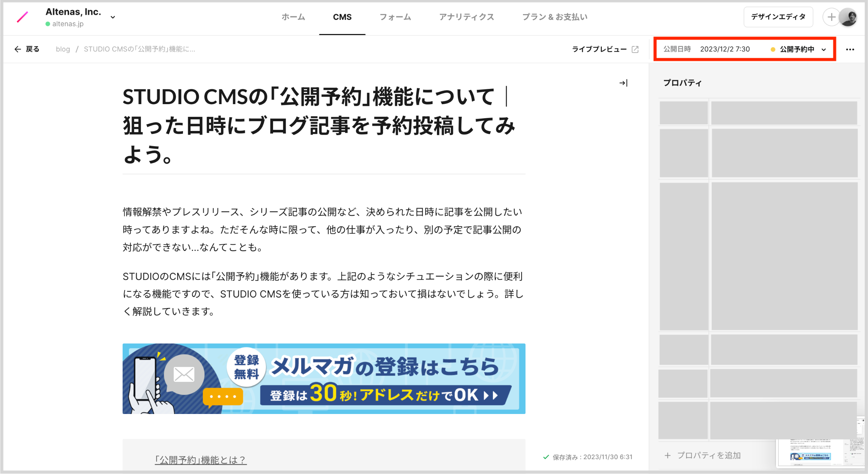Open the ホーム tab
This screenshot has width=868, height=474.
[x=293, y=17]
